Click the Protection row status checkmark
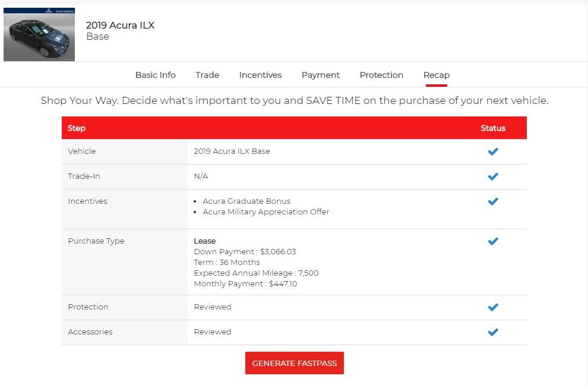588x385 pixels. (x=493, y=307)
